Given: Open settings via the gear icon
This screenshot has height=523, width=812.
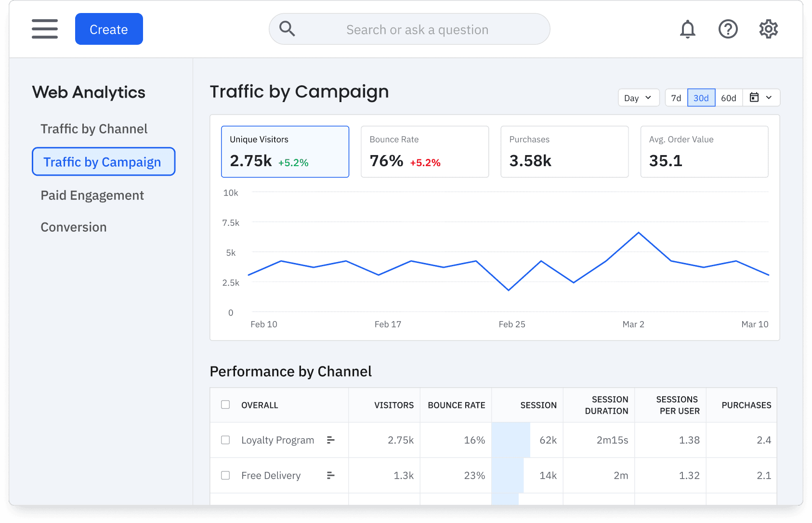Looking at the screenshot, I should click(x=768, y=29).
